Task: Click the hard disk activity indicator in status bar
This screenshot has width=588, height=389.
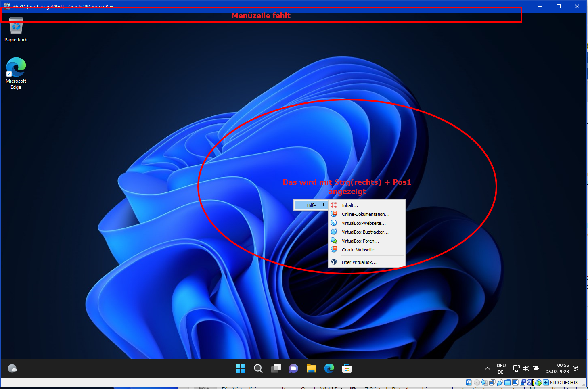Action: (x=469, y=383)
